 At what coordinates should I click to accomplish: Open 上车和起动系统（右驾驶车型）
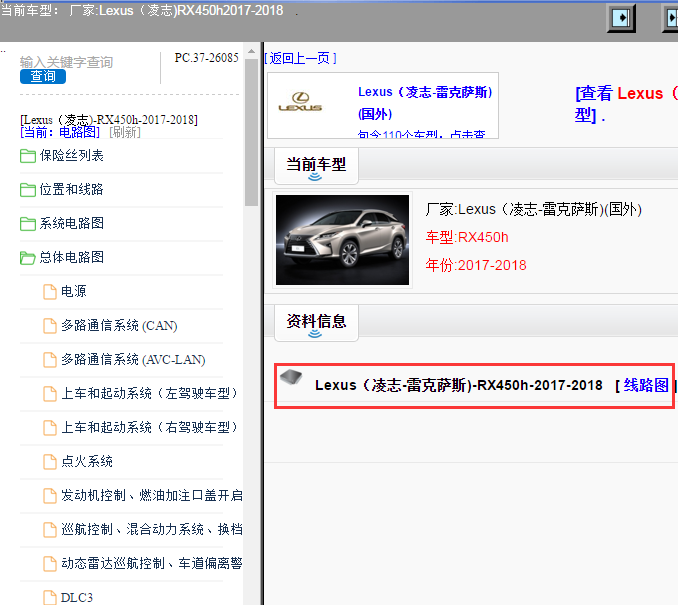[150, 428]
